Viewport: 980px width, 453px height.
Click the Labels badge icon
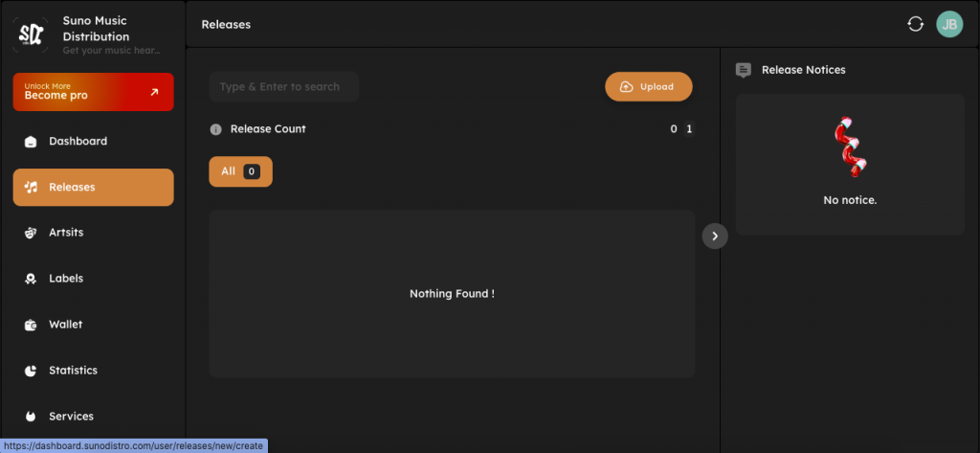click(x=31, y=279)
